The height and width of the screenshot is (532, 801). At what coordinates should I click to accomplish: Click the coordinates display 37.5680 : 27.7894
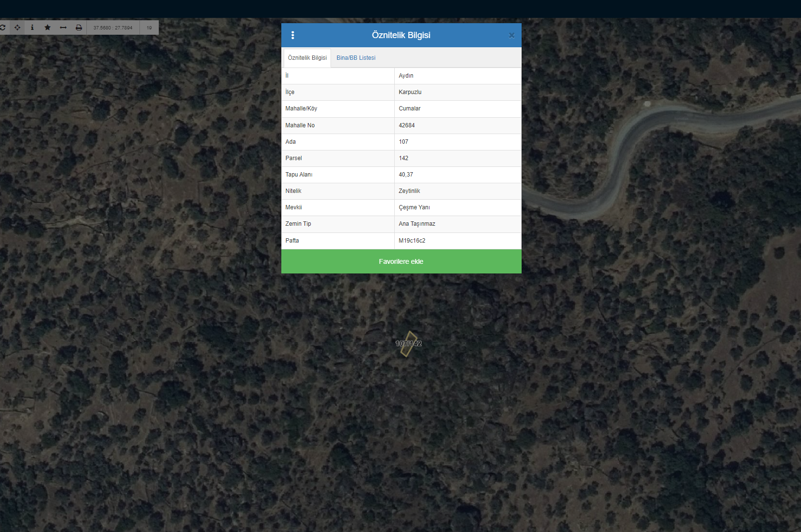pyautogui.click(x=113, y=27)
